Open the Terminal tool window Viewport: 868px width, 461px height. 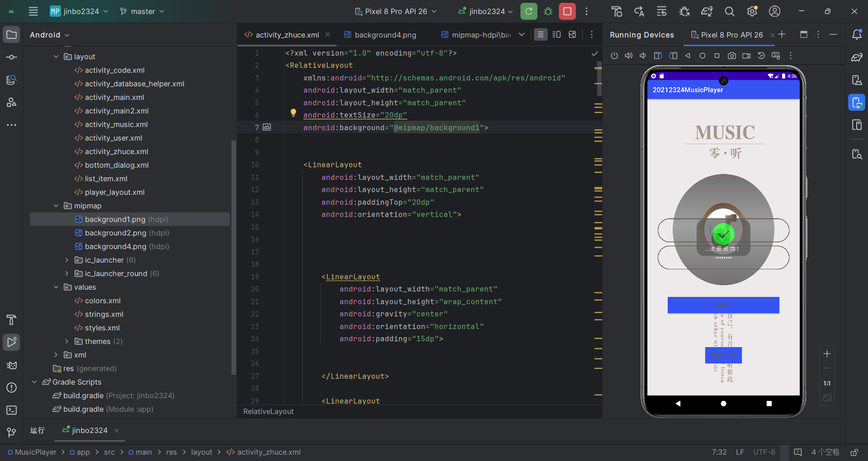(x=12, y=410)
